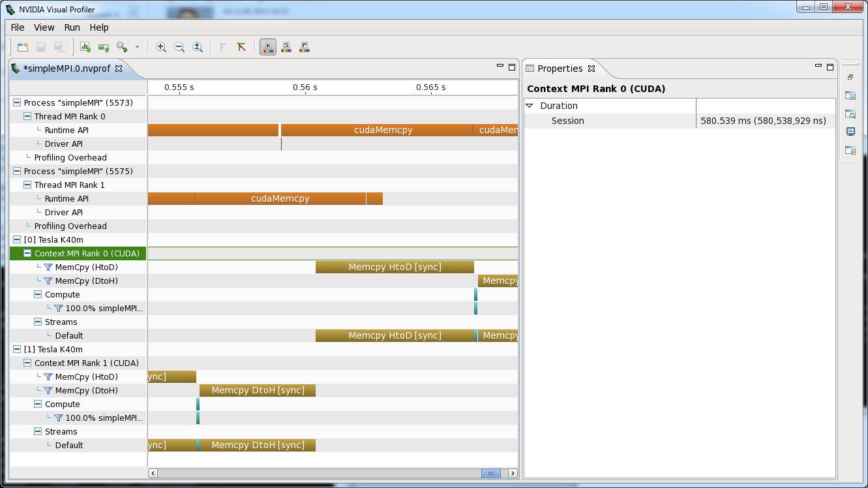
Task: Open the Analysis view from the right sidebar
Action: pos(850,95)
